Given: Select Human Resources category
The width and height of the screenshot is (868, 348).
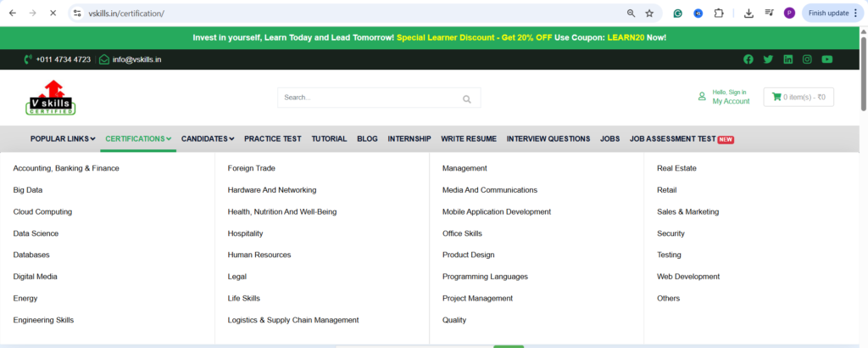Looking at the screenshot, I should coord(259,255).
